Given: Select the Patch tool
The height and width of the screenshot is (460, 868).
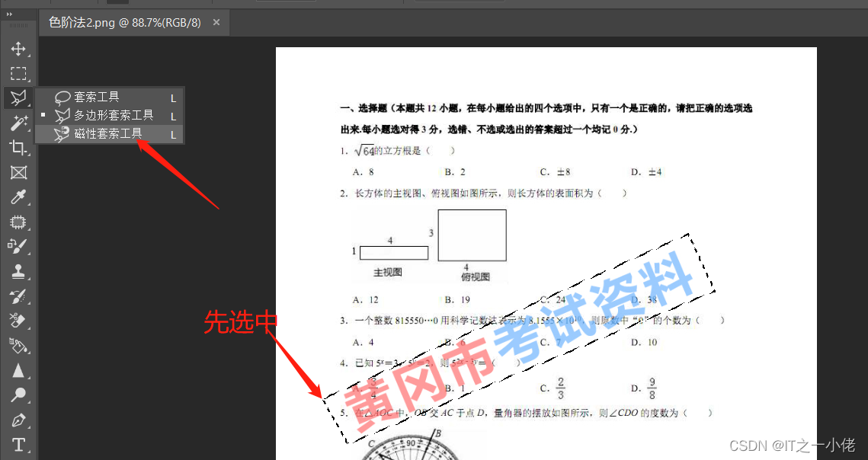Looking at the screenshot, I should pos(18,222).
